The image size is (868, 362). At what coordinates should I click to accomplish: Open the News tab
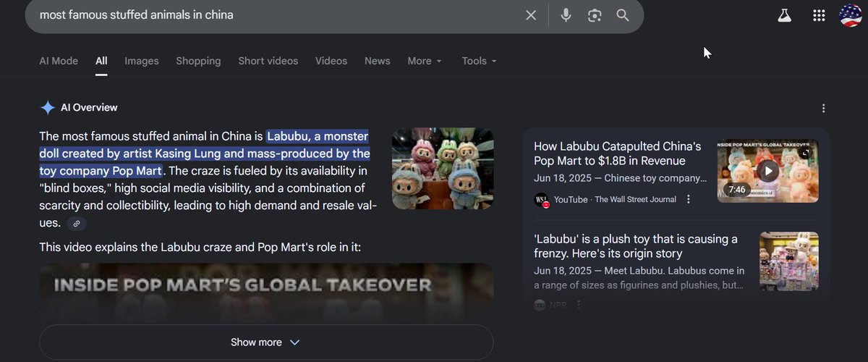click(x=378, y=61)
